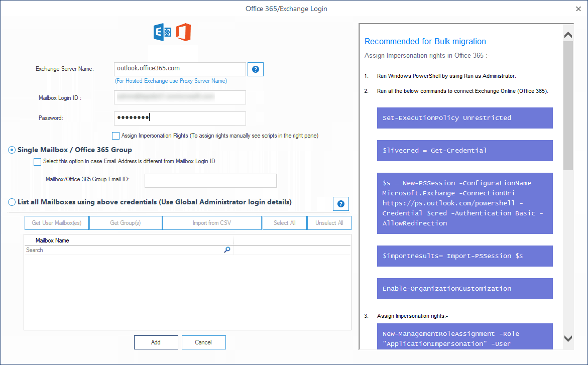Select Single Mailbox / Office 365 Group radio
Viewport: 588px width, 365px height.
(12, 150)
